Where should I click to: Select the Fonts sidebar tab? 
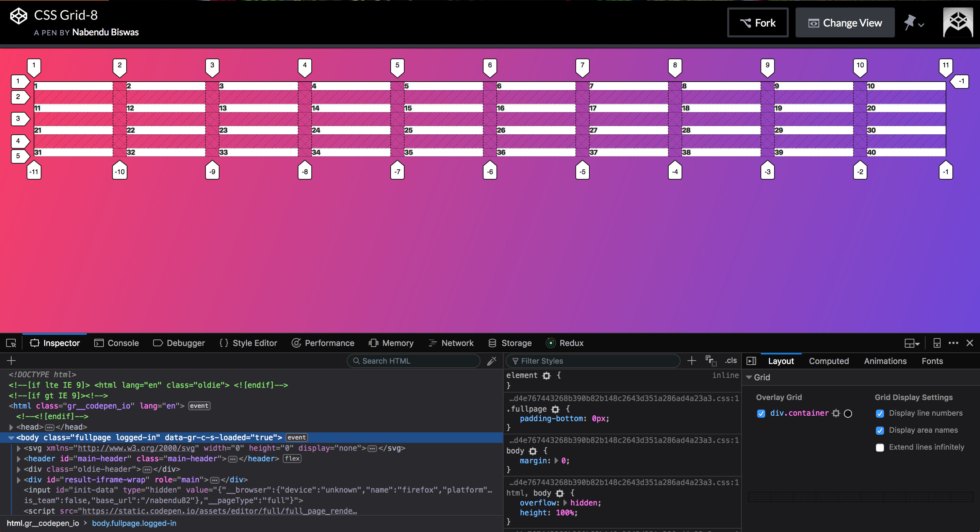point(932,361)
